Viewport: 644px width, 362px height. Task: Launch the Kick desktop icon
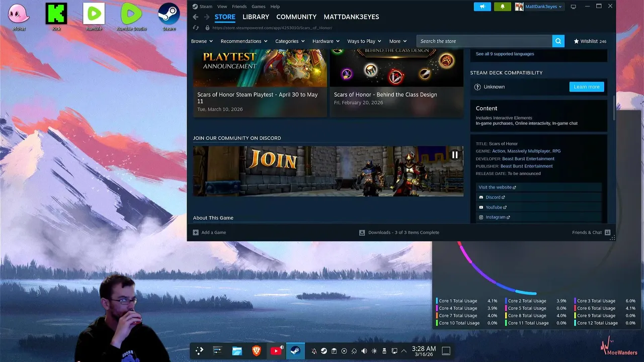click(x=56, y=17)
